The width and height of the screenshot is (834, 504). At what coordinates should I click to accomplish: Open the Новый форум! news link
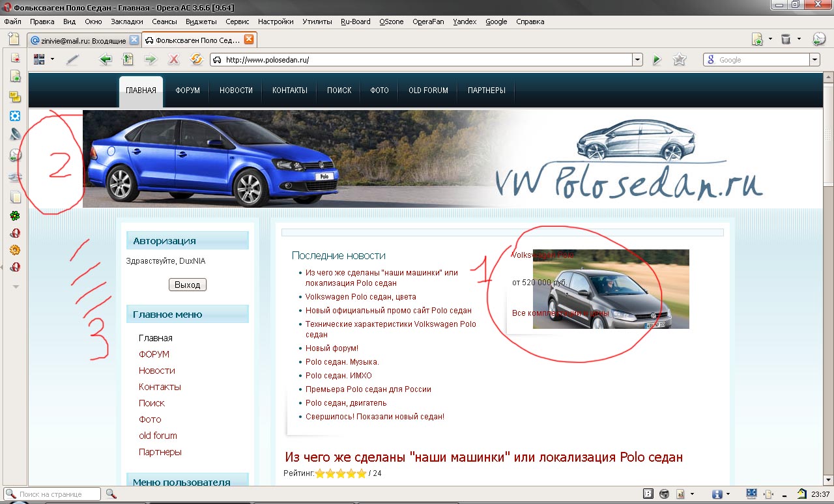pyautogui.click(x=332, y=348)
